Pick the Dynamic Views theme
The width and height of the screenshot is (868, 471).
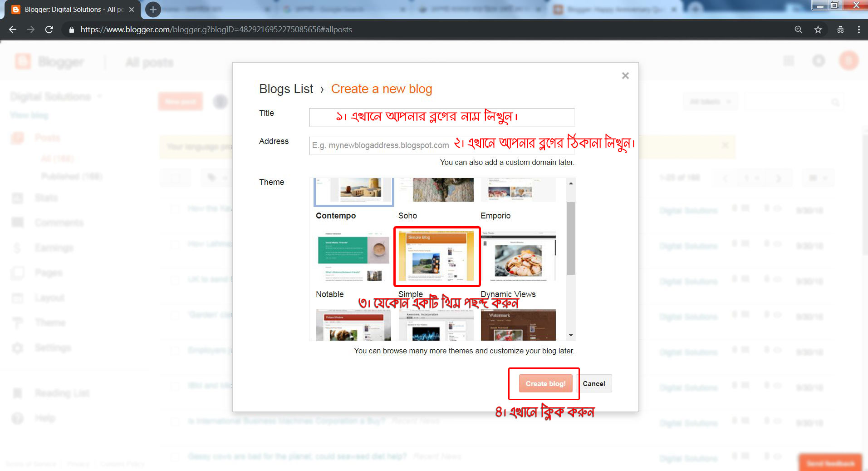(518, 257)
